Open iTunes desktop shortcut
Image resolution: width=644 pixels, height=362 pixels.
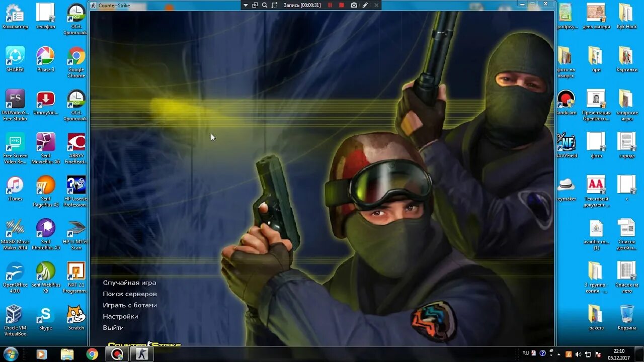(15, 189)
